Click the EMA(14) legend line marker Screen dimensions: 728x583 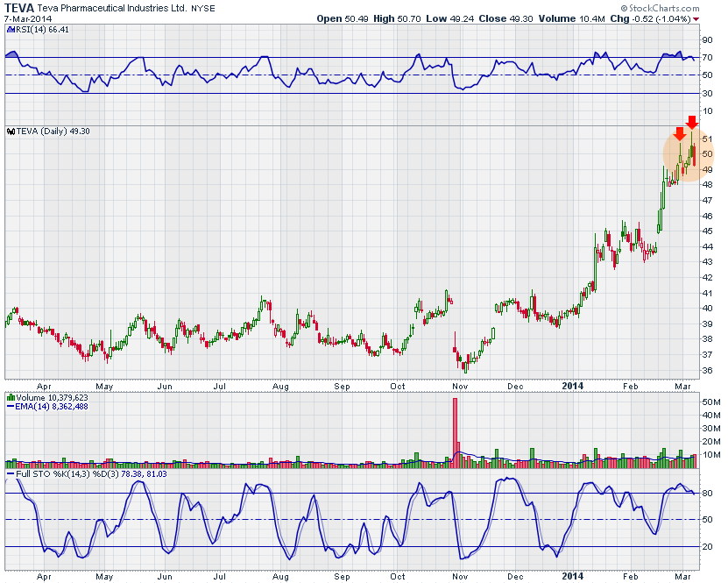(x=11, y=406)
